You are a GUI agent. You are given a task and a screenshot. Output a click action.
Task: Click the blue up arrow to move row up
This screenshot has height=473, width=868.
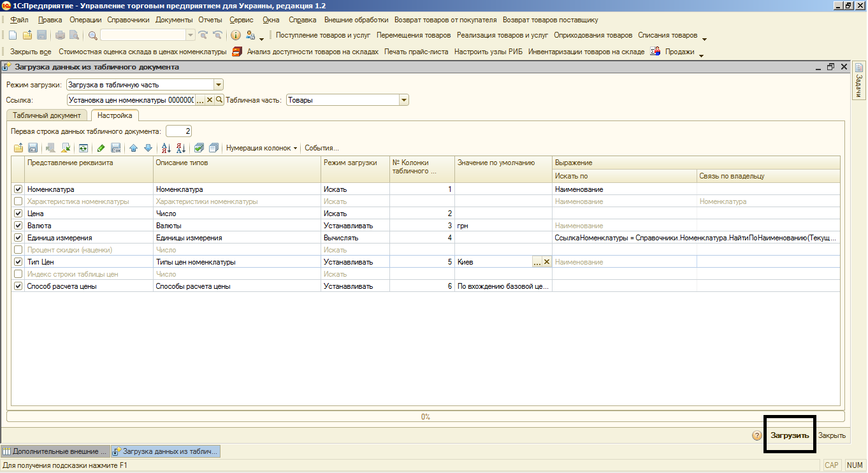point(134,147)
